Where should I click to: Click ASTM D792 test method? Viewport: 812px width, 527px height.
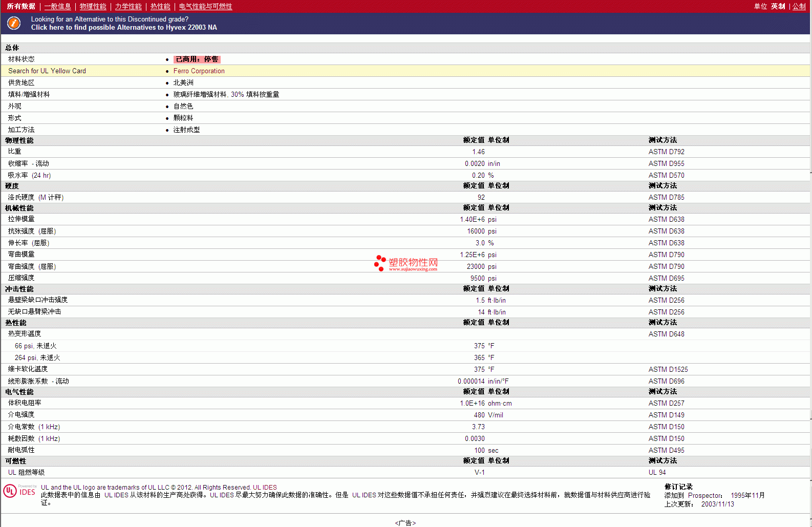[x=666, y=152]
